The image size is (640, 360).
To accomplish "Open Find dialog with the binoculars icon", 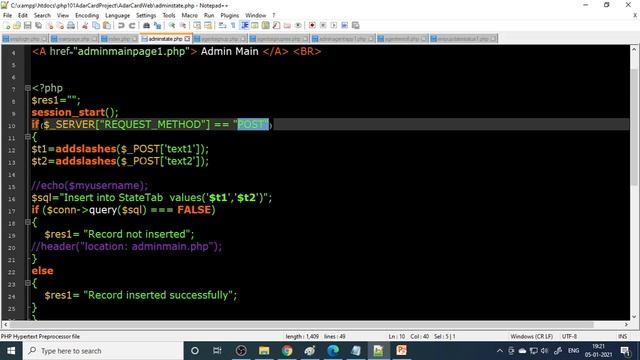I will [x=146, y=25].
